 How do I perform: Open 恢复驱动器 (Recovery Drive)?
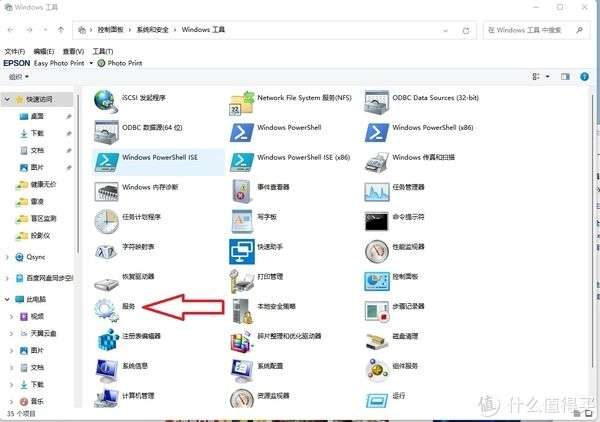(x=124, y=281)
